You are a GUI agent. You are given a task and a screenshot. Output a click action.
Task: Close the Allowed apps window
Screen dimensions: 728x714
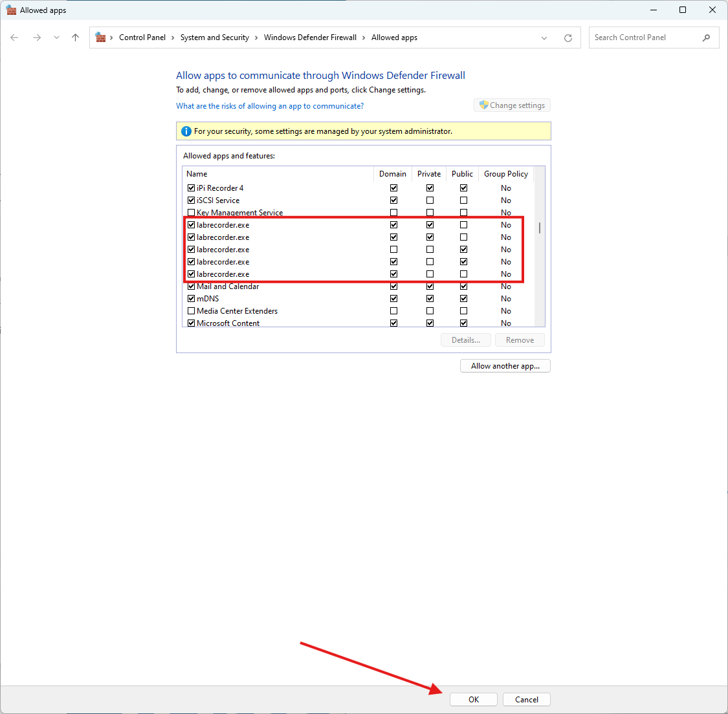pyautogui.click(x=712, y=10)
